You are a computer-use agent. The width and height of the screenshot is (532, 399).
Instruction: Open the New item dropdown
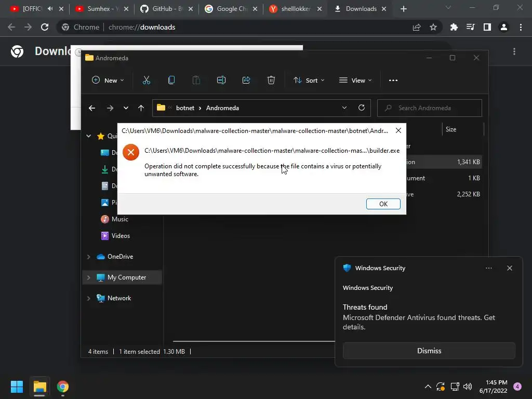[x=108, y=81]
